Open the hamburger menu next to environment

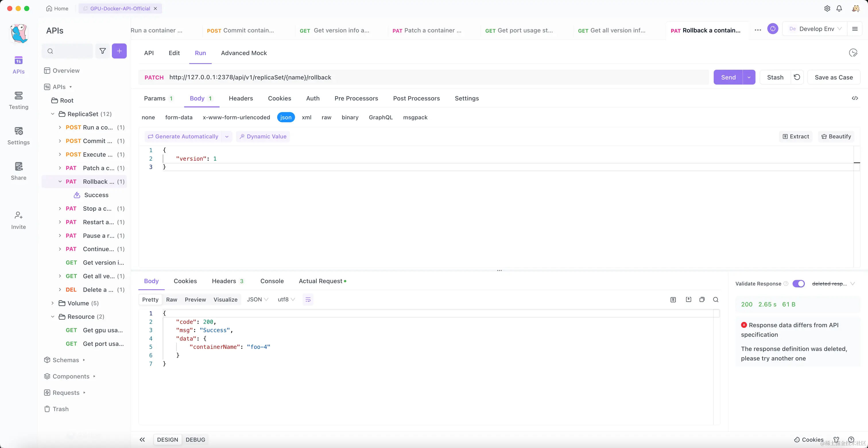(x=855, y=29)
